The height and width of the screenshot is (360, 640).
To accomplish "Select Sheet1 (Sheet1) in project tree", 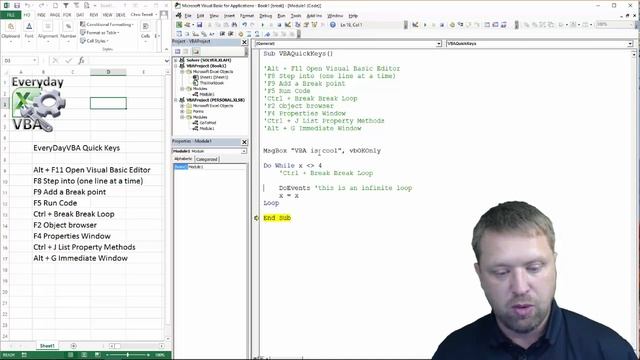I will point(211,77).
